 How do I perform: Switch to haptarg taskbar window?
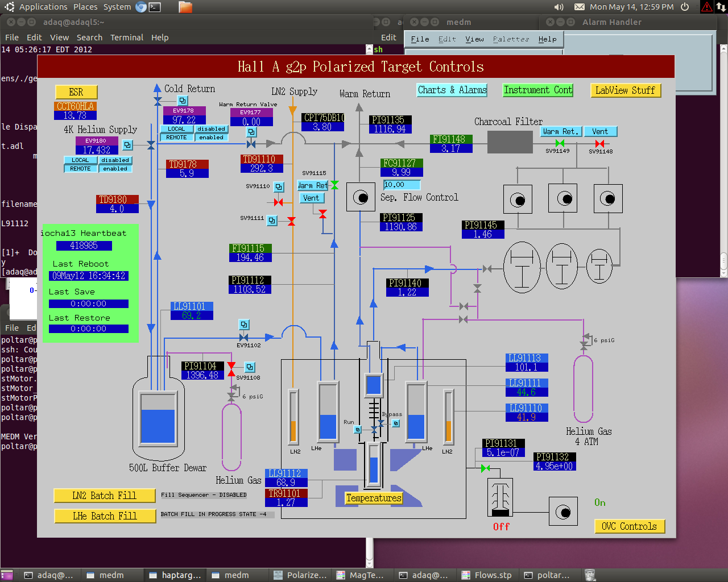tap(175, 575)
